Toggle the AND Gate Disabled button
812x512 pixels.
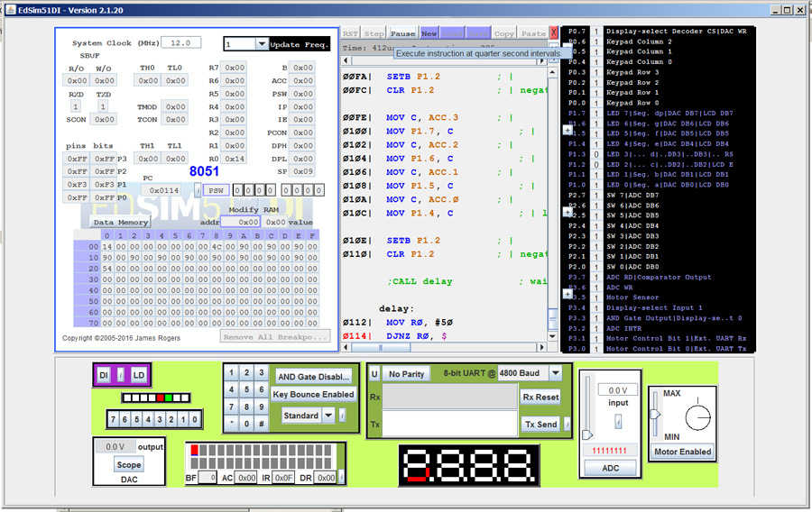pos(314,377)
